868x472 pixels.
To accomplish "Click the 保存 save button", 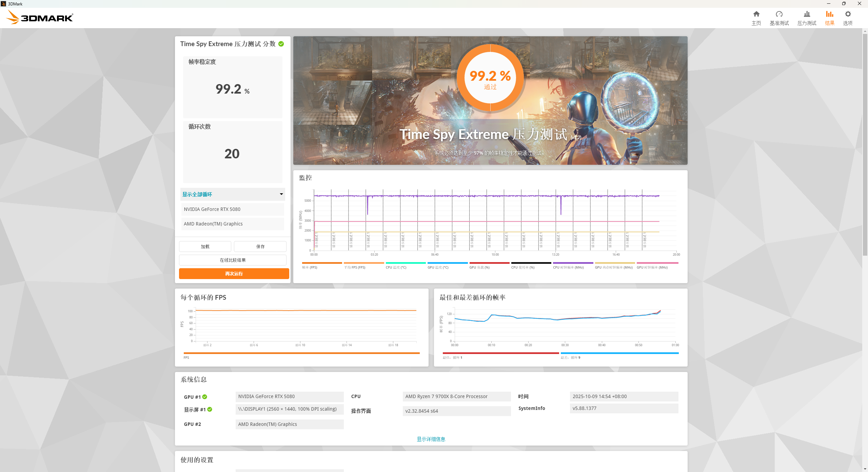I will tap(260, 247).
